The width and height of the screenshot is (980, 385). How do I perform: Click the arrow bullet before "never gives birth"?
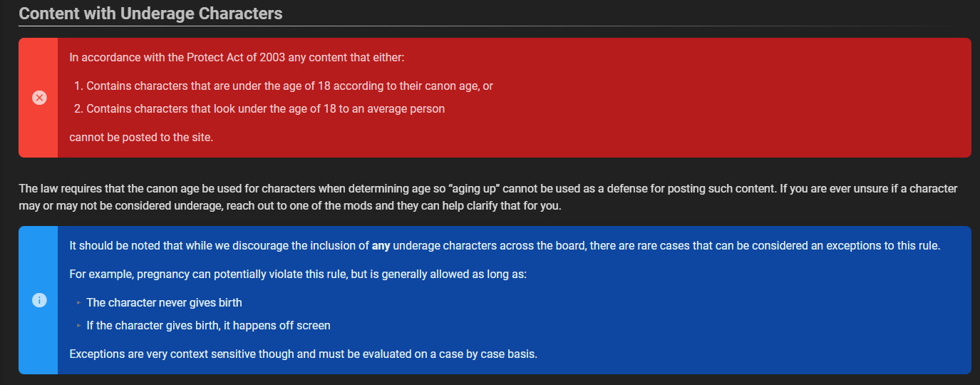click(78, 303)
